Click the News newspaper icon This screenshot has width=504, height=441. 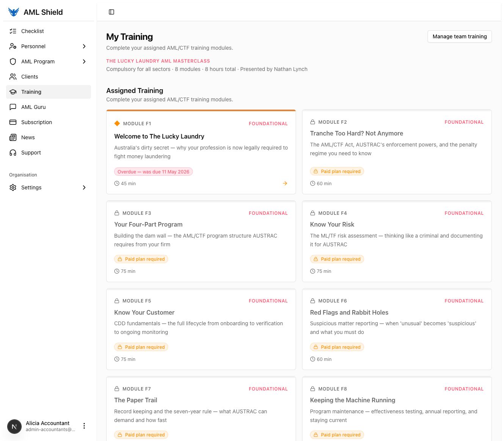[x=13, y=137]
